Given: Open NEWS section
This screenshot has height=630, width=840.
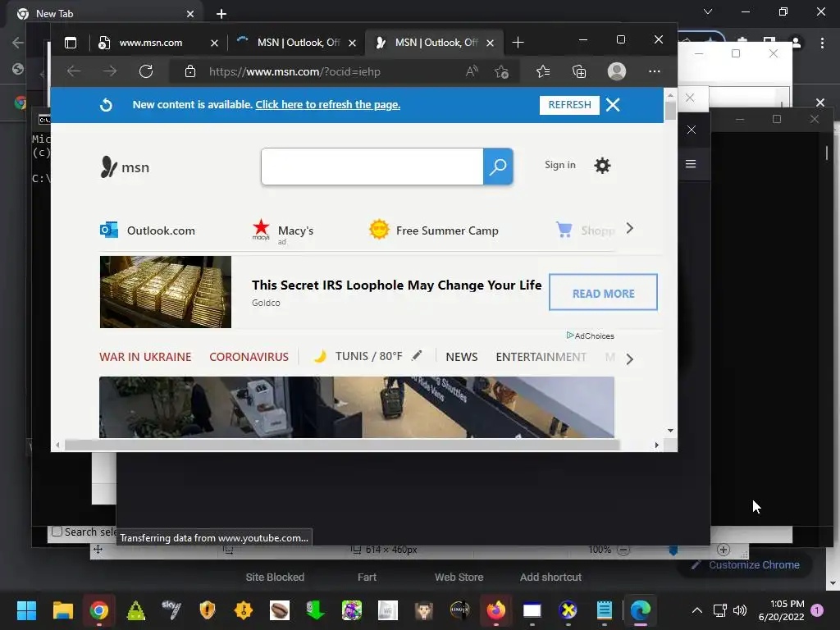Looking at the screenshot, I should (x=462, y=357).
